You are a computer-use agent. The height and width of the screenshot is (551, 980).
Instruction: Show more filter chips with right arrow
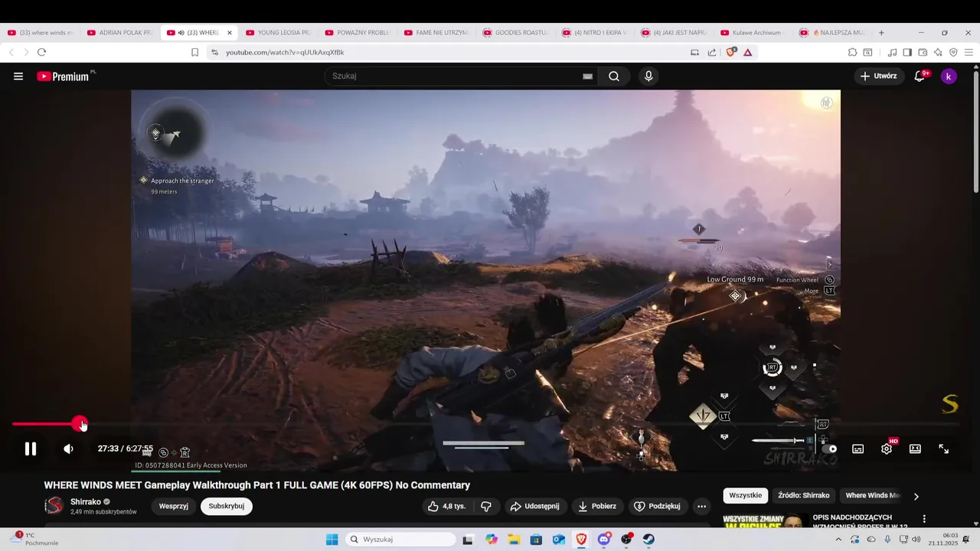click(x=916, y=496)
